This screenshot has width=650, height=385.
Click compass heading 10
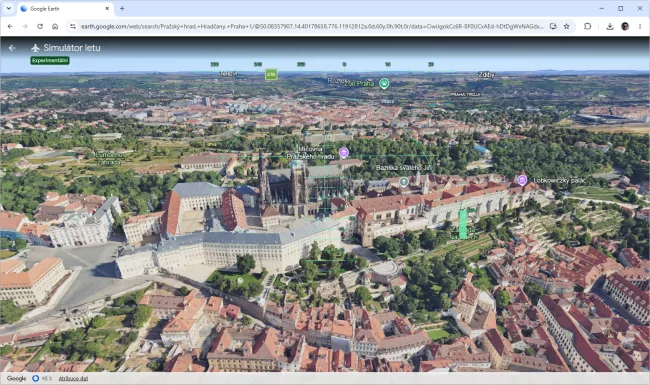coord(388,65)
